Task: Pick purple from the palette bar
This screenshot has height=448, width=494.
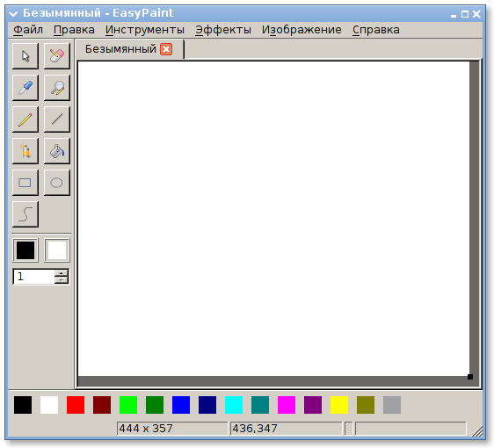Action: pyautogui.click(x=313, y=405)
